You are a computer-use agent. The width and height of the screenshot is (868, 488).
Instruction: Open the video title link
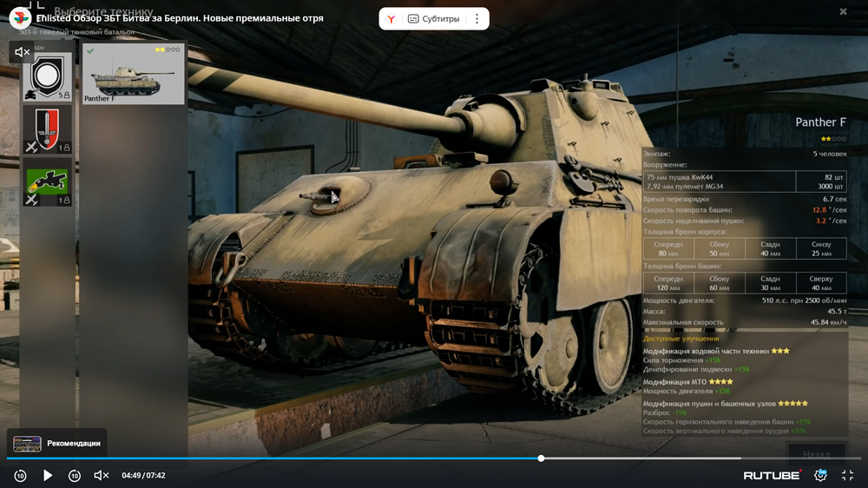[180, 18]
